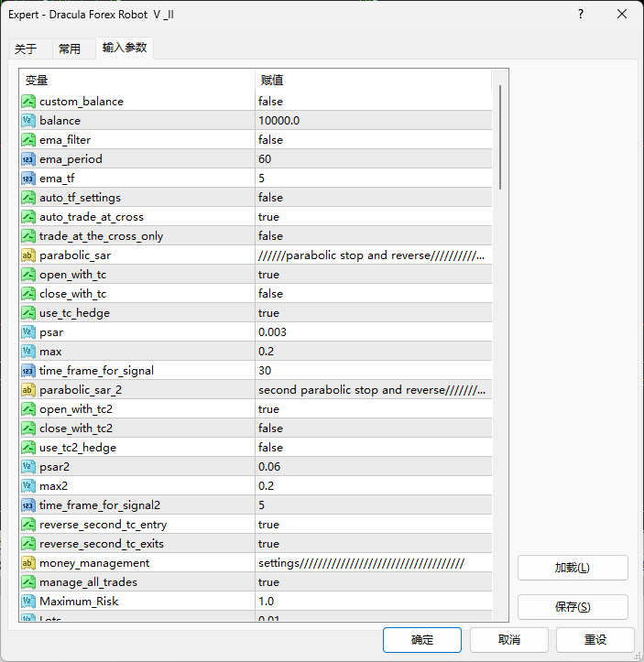Click the string icon beside money_management
Viewport: 644px width, 662px height.
coord(28,563)
